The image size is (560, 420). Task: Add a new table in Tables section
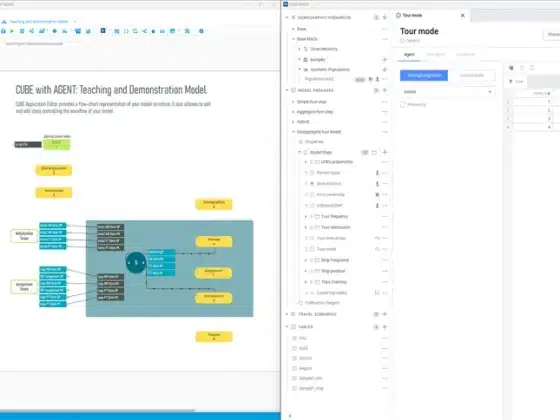point(385,327)
